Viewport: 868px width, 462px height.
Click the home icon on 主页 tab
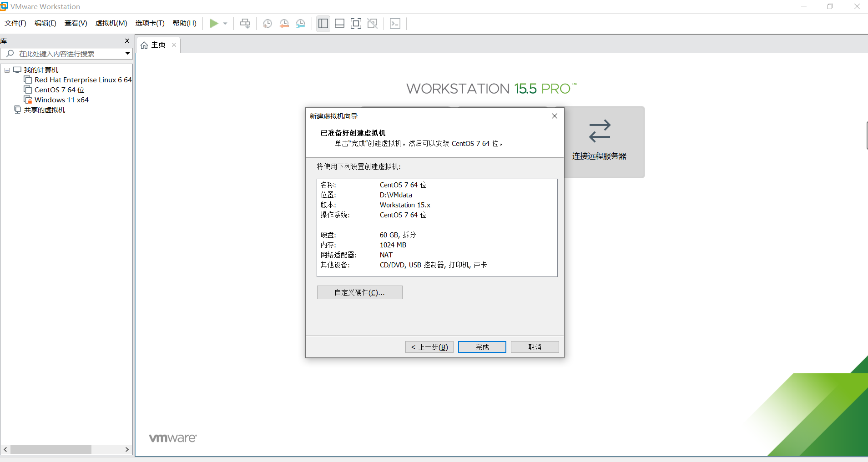144,45
